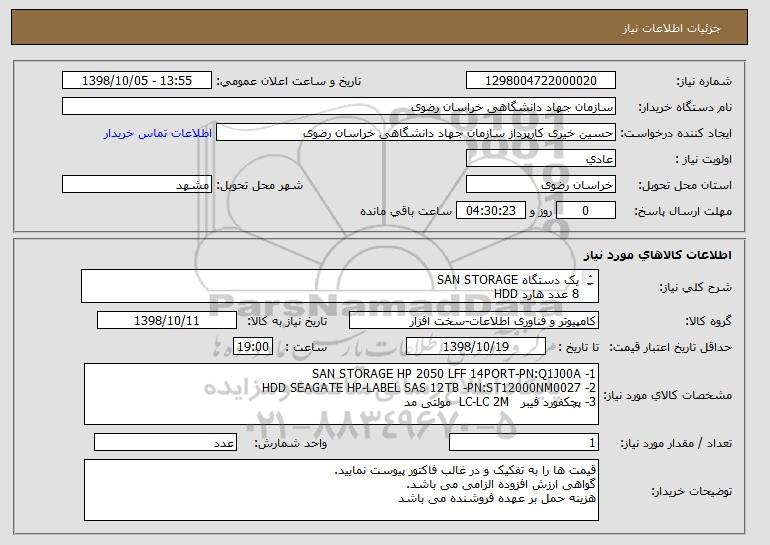Click the general description text area SAN STORAGE
The image size is (770, 545).
[x=340, y=286]
